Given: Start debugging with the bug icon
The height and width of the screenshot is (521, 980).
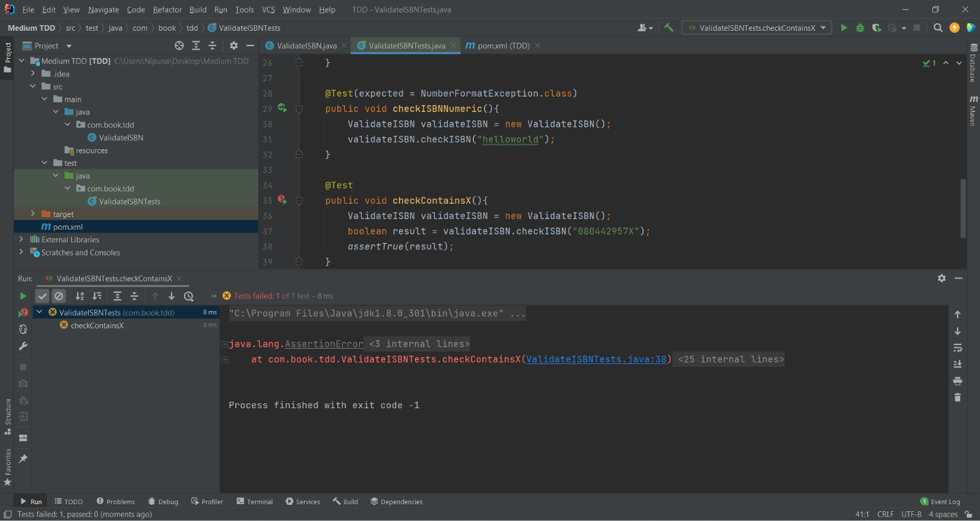Looking at the screenshot, I should point(860,28).
